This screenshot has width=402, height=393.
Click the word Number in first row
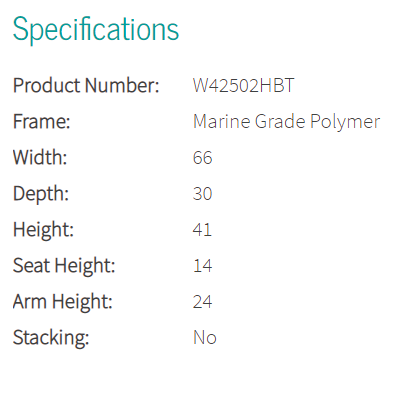click(x=122, y=85)
